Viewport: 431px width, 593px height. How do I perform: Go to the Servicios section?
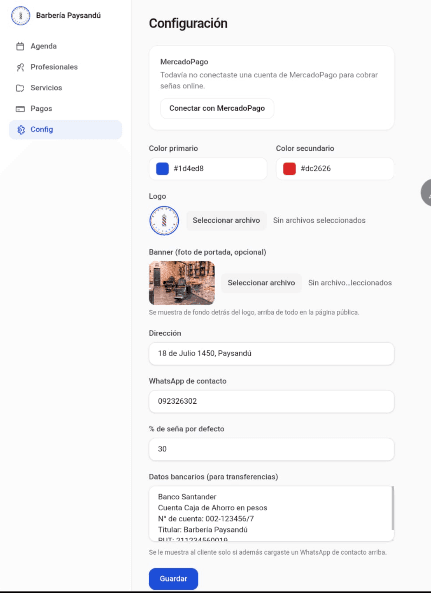point(65,88)
